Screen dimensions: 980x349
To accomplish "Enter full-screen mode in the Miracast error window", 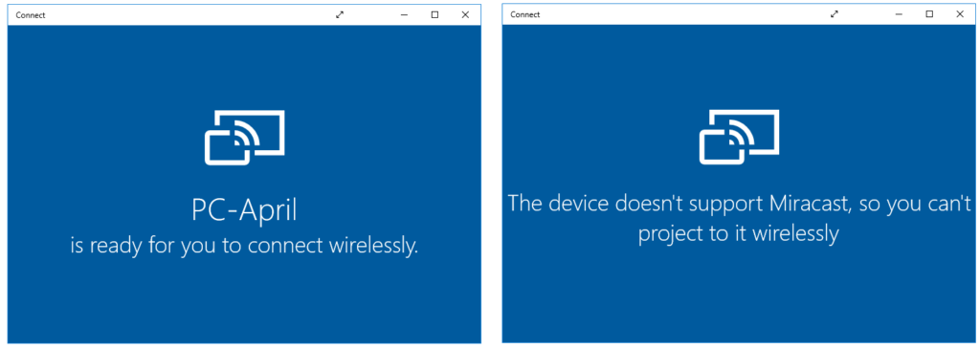I will click(834, 13).
